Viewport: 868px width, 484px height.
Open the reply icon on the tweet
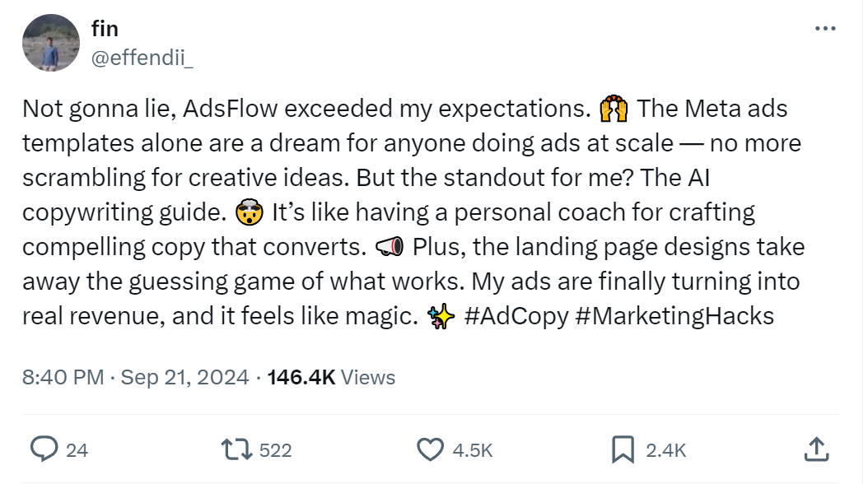(x=44, y=450)
